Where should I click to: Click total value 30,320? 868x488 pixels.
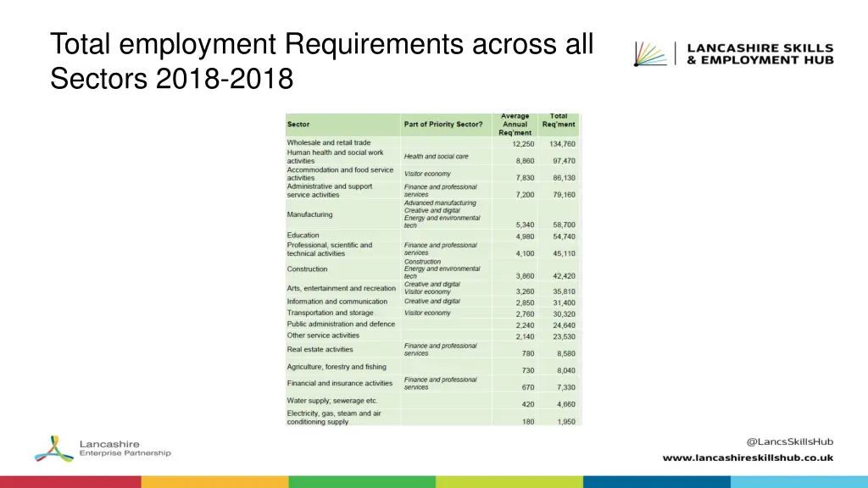[564, 314]
